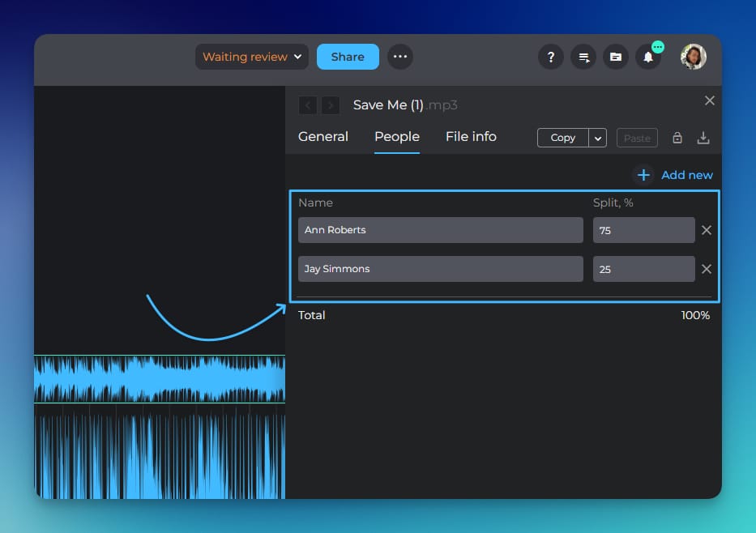This screenshot has width=756, height=533.
Task: Click the download icon
Action: coord(703,138)
